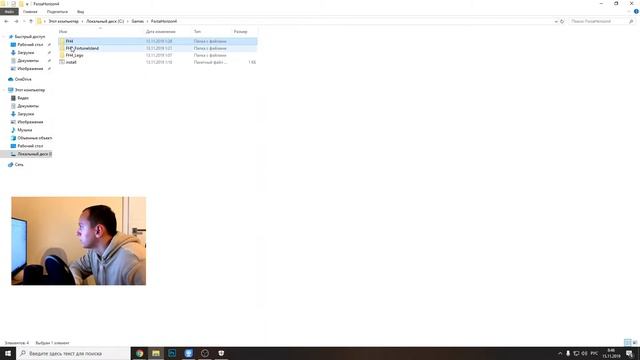Click the taskbar search box
Viewport: 640px width, 360px height.
(73, 353)
